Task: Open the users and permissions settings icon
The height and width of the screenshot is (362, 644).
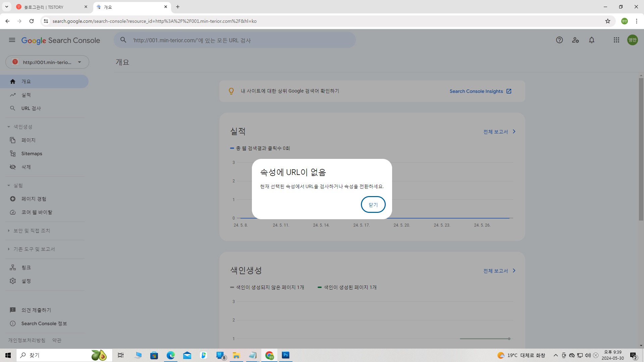Action: tap(576, 40)
